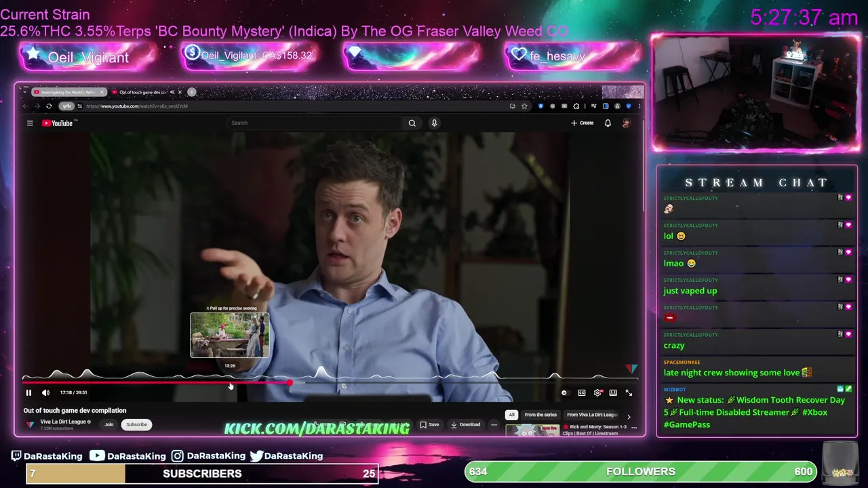Click the Oeil_Vigilant CA$158.32 banner
The height and width of the screenshot is (488, 868).
(250, 56)
